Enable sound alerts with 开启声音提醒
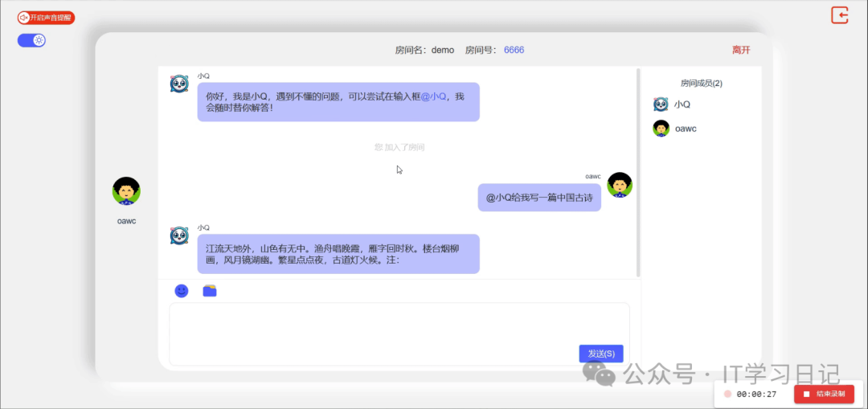This screenshot has width=868, height=409. (x=46, y=18)
